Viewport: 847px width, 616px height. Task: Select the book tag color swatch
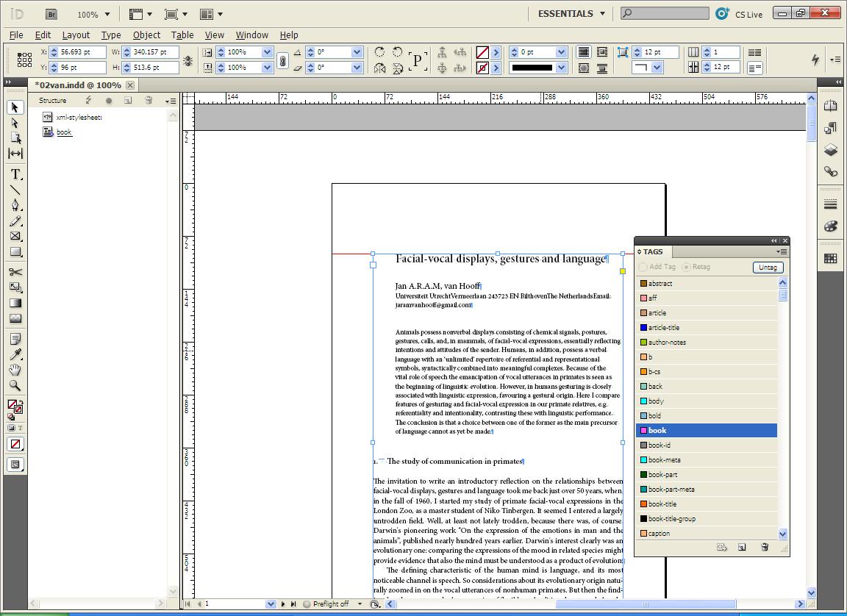point(643,431)
